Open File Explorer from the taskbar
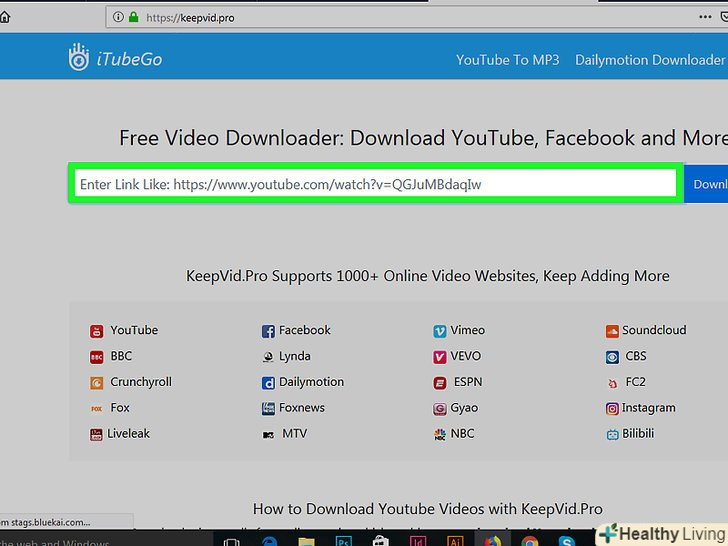Viewport: 728px width, 546px height. pyautogui.click(x=306, y=541)
